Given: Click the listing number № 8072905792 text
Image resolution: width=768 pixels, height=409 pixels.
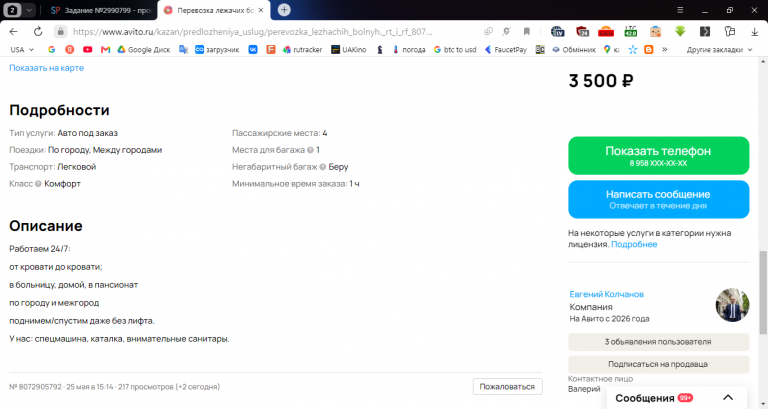Looking at the screenshot, I should pyautogui.click(x=36, y=386).
